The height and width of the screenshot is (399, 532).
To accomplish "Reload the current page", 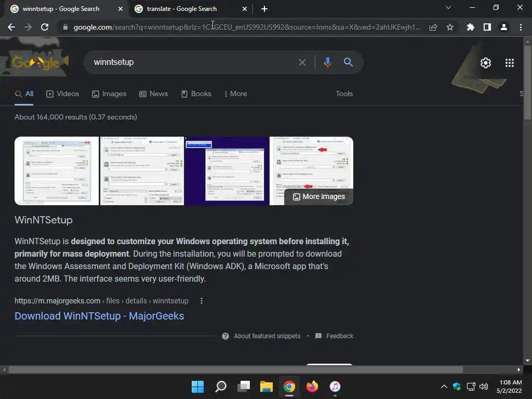I will [x=45, y=27].
